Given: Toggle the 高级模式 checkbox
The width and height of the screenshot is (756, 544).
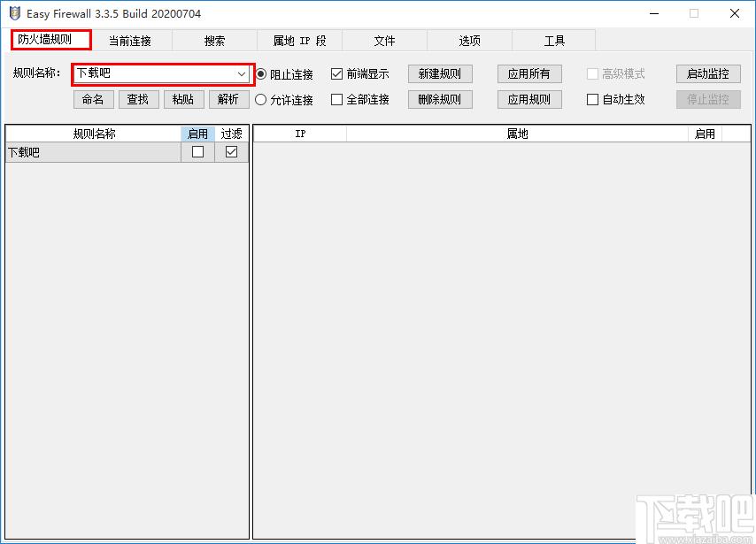Looking at the screenshot, I should point(592,74).
